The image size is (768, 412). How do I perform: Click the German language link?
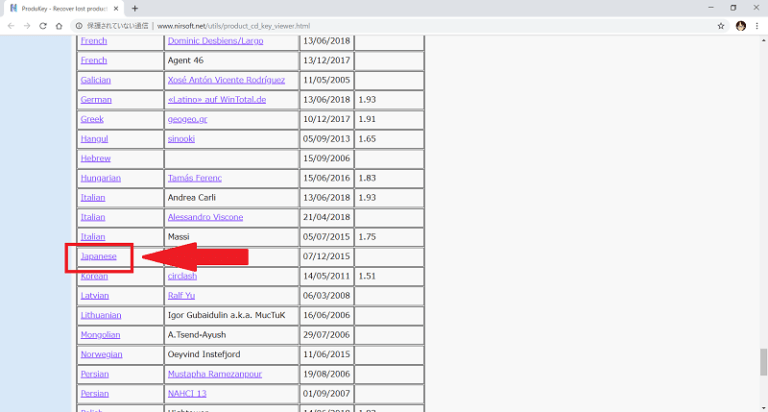[x=96, y=100]
